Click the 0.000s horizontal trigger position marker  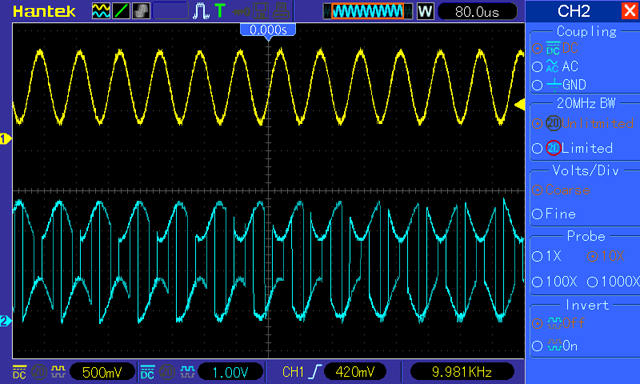tap(268, 31)
